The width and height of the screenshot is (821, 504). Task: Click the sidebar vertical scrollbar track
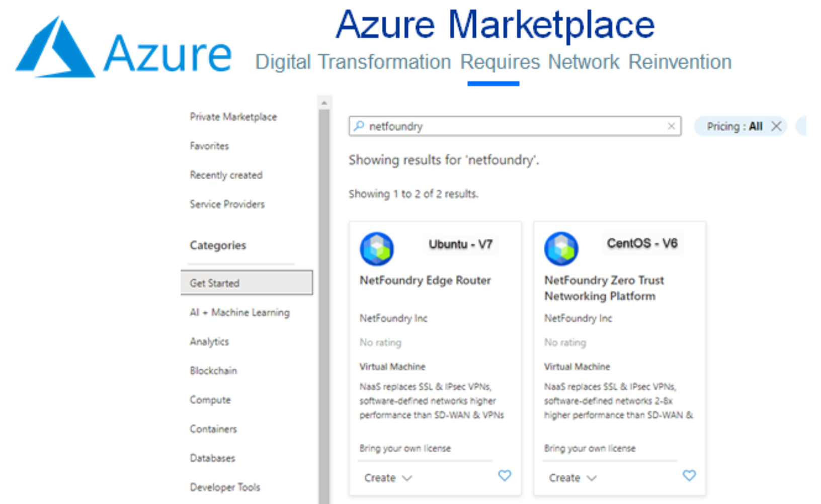[324, 306]
